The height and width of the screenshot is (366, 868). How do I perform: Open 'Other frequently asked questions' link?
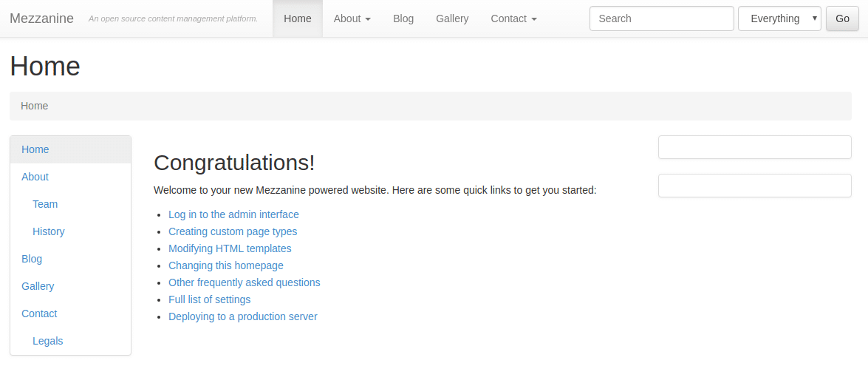(244, 282)
